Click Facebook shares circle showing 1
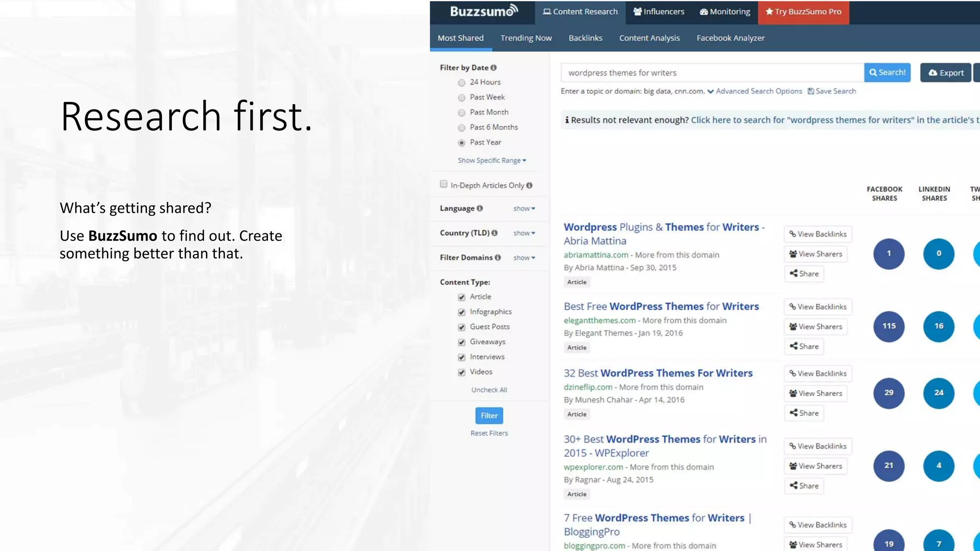 pyautogui.click(x=889, y=253)
